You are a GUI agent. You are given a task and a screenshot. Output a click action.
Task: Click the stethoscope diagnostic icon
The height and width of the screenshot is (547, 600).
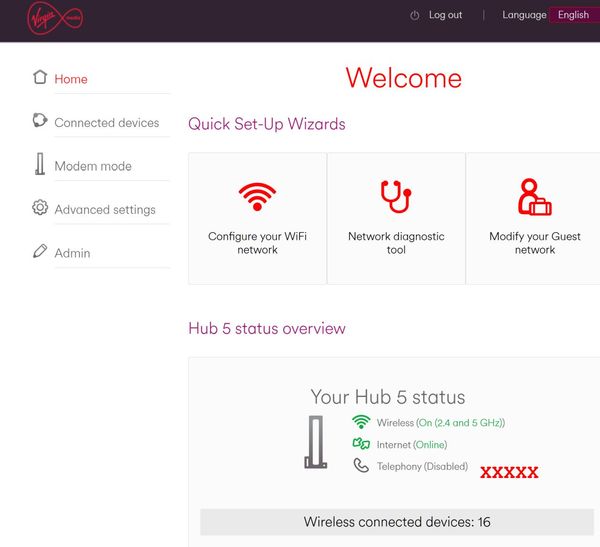[396, 198]
